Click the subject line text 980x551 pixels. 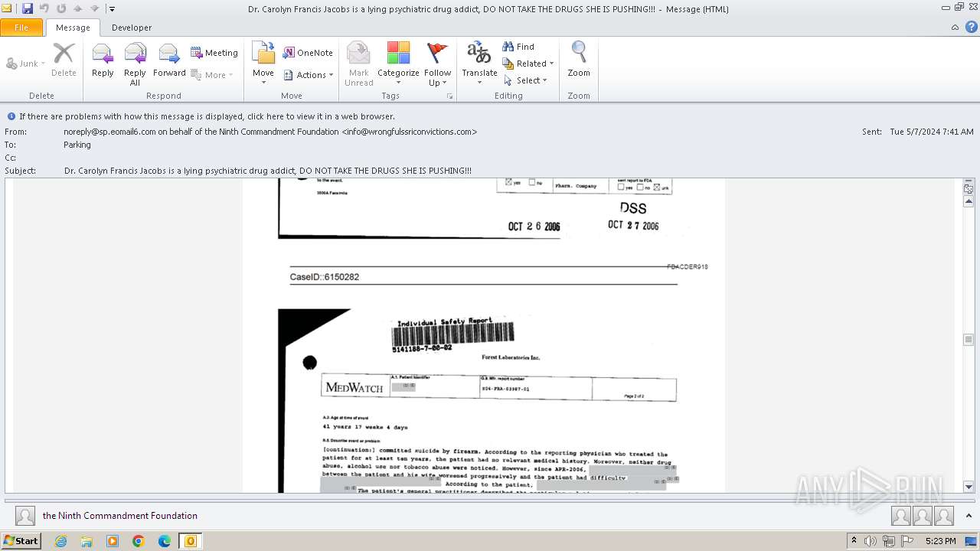click(x=268, y=171)
